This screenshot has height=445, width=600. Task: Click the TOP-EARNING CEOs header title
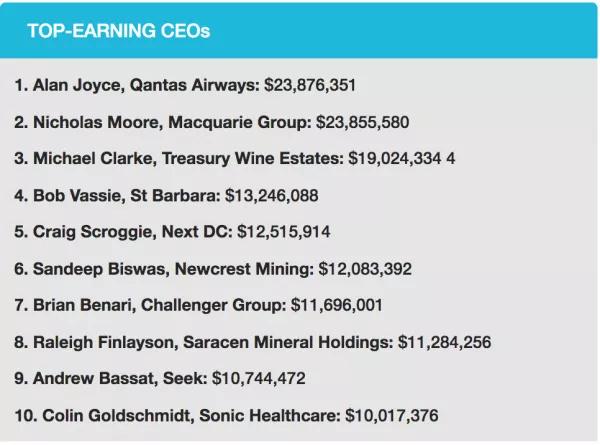pos(119,30)
